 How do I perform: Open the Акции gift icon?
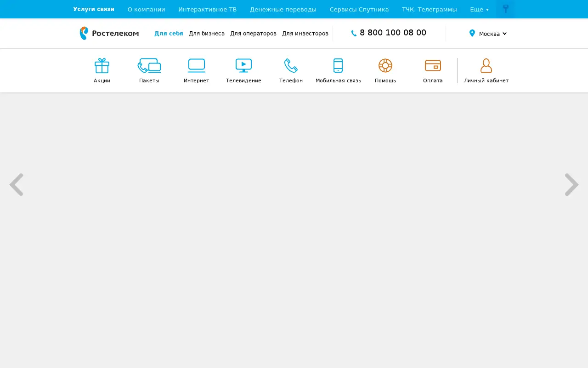click(x=102, y=66)
